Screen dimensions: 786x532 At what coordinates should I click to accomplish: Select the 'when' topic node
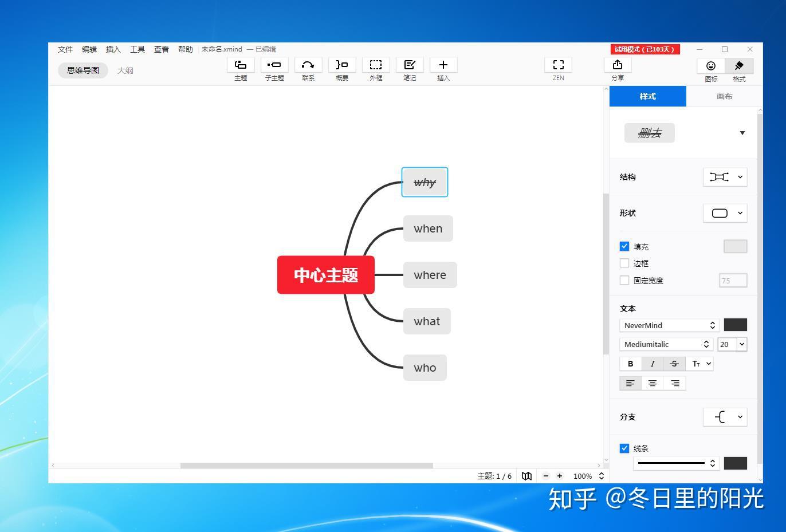[x=428, y=228]
